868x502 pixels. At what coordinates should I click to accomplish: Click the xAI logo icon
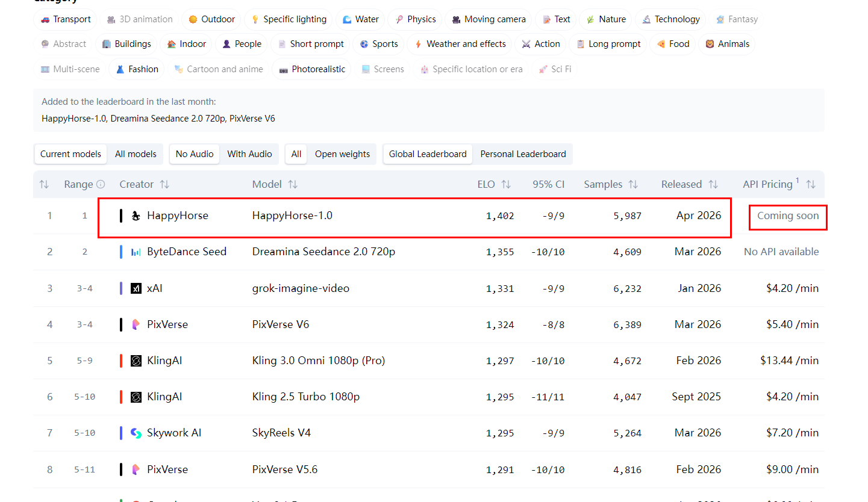(136, 288)
